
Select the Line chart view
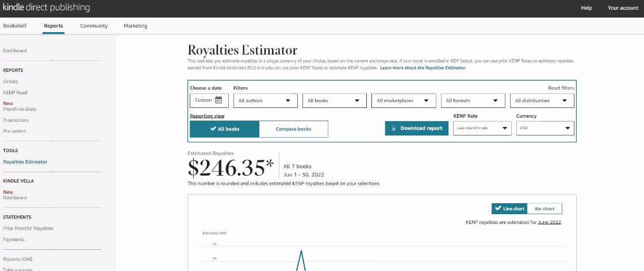pyautogui.click(x=509, y=208)
